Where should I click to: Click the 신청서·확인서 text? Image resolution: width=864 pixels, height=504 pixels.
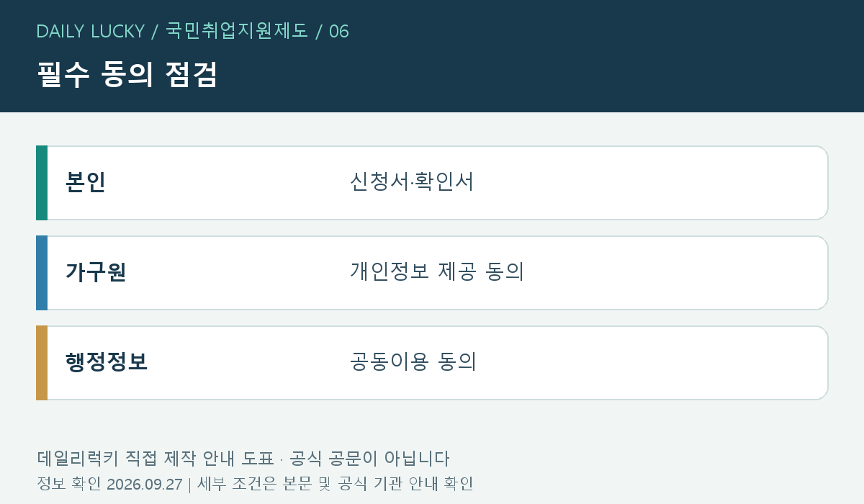(x=412, y=181)
